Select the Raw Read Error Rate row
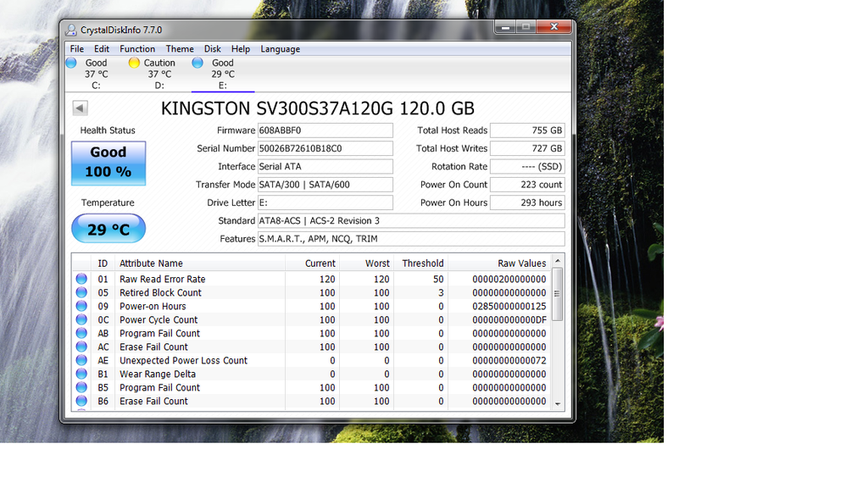The image size is (868, 488). click(312, 279)
